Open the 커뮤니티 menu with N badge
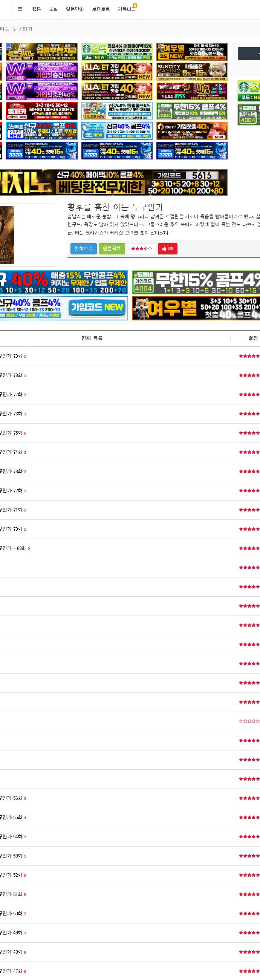 point(127,9)
